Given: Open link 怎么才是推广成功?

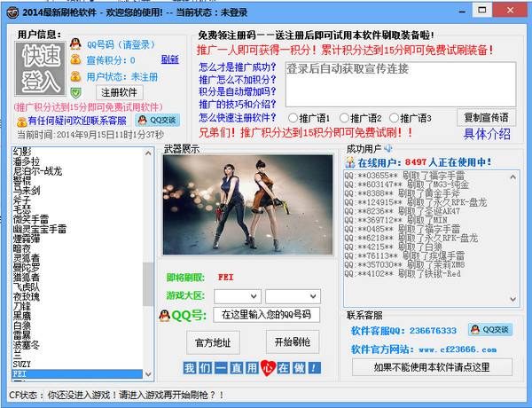Looking at the screenshot, I should [x=238, y=67].
